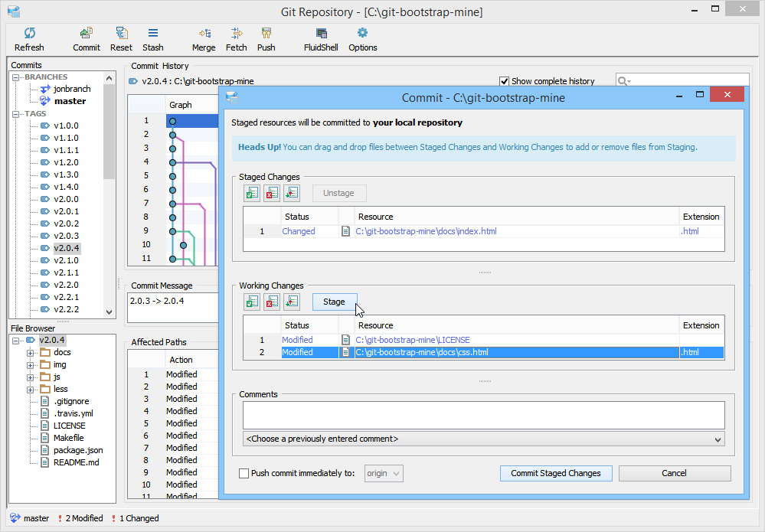The image size is (765, 532).
Task: Select tag v2.1.0
Action: (x=67, y=260)
